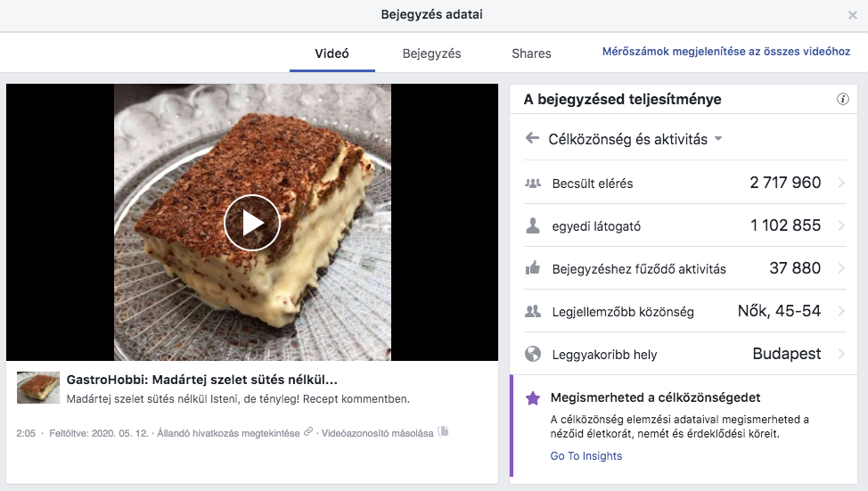Click the people icon beside Becsült elérés

click(533, 183)
